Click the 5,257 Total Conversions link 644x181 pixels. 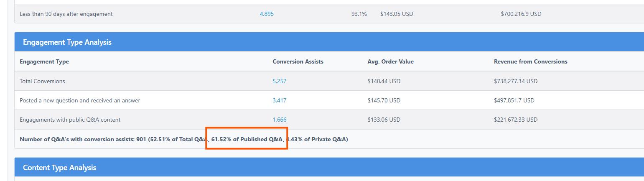pyautogui.click(x=280, y=81)
